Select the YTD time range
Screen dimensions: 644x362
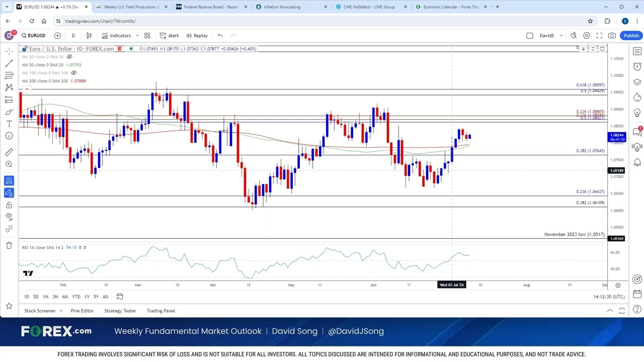tap(76, 297)
